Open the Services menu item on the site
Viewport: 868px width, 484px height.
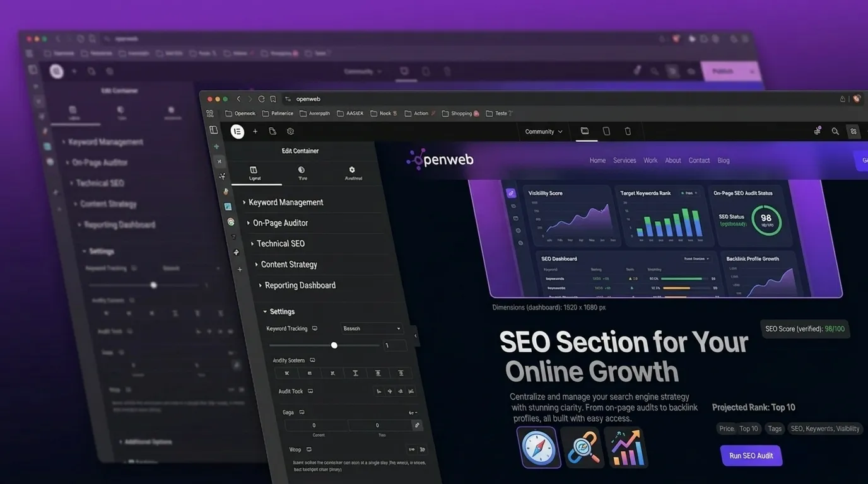tap(625, 161)
